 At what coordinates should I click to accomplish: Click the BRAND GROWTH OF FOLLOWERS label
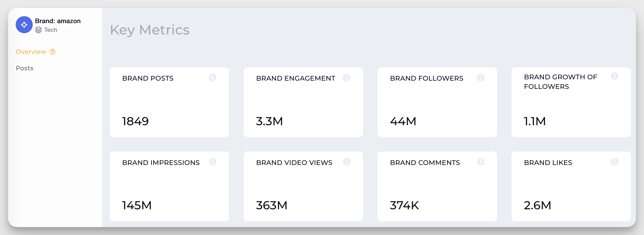(x=561, y=82)
